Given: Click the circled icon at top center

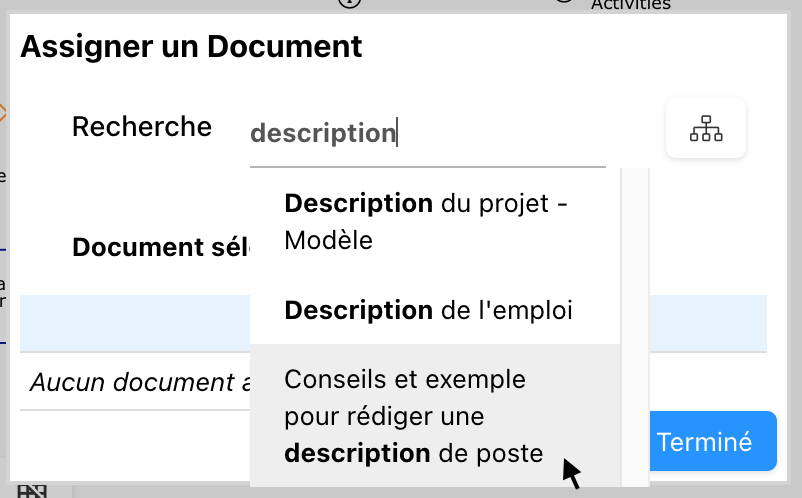Looking at the screenshot, I should [348, 3].
